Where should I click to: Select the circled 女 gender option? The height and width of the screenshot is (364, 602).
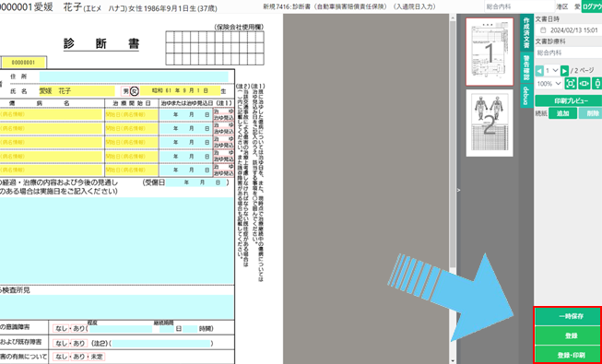134,91
